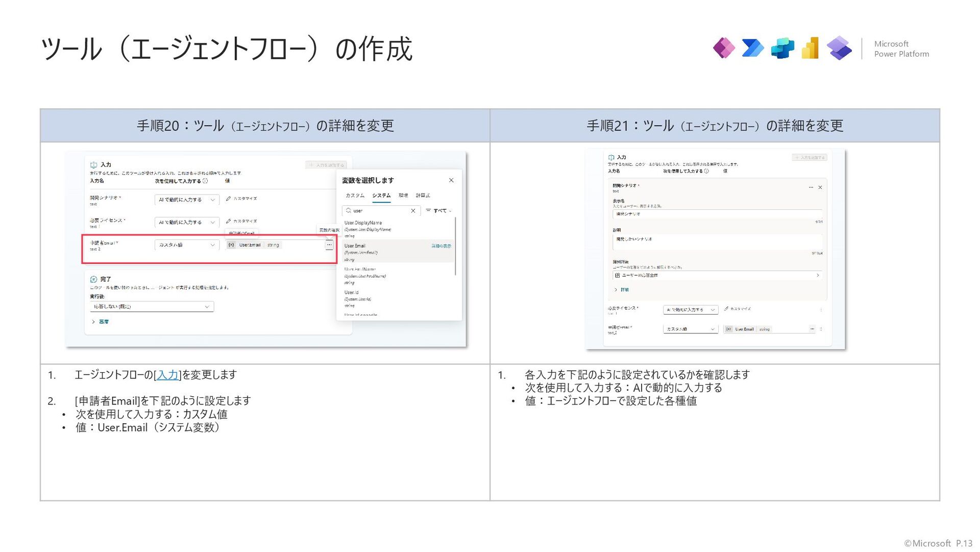Open 開発シナリオ dropdown 'AIで動的に入力する'
Viewport: 980px width, 552px height.
[186, 200]
